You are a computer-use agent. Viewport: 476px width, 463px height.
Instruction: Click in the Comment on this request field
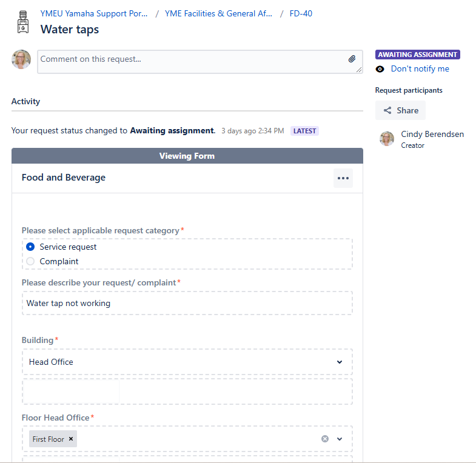[x=200, y=62]
